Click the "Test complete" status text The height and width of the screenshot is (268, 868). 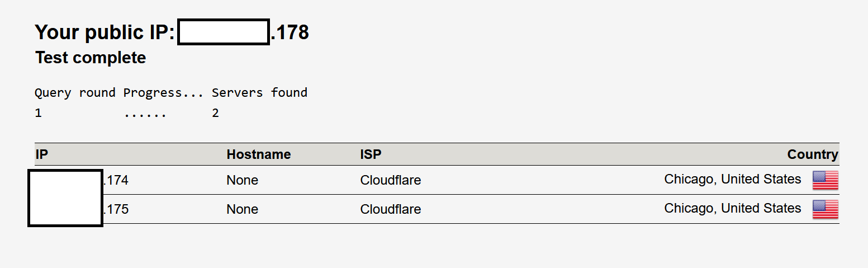(x=91, y=58)
